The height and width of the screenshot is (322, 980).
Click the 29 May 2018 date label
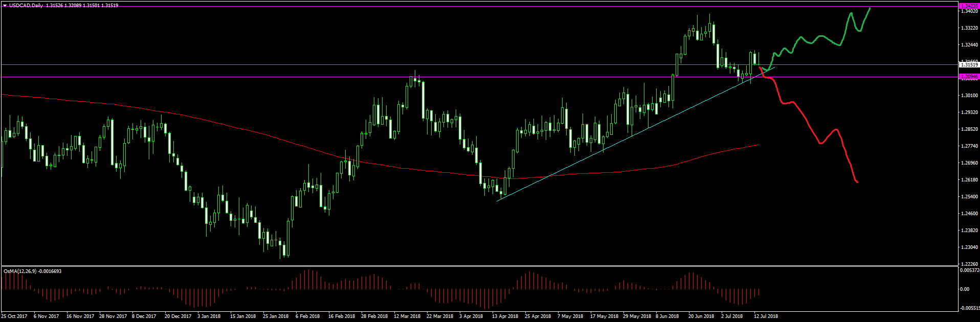[x=637, y=316]
